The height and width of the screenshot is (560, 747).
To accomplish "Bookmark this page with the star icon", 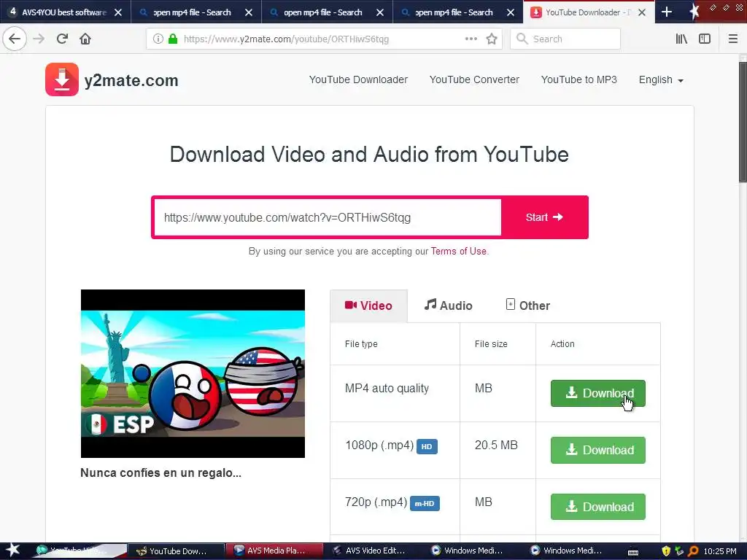I will pos(492,39).
